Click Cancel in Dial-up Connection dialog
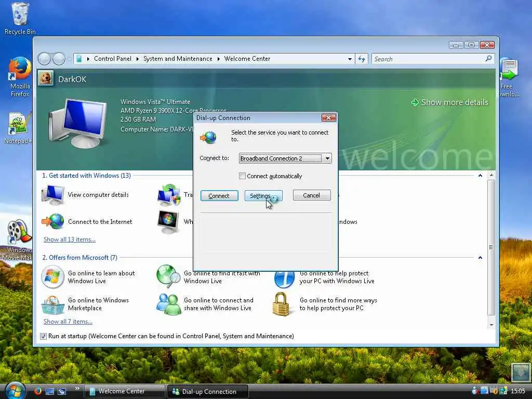The image size is (532, 399). [x=312, y=195]
